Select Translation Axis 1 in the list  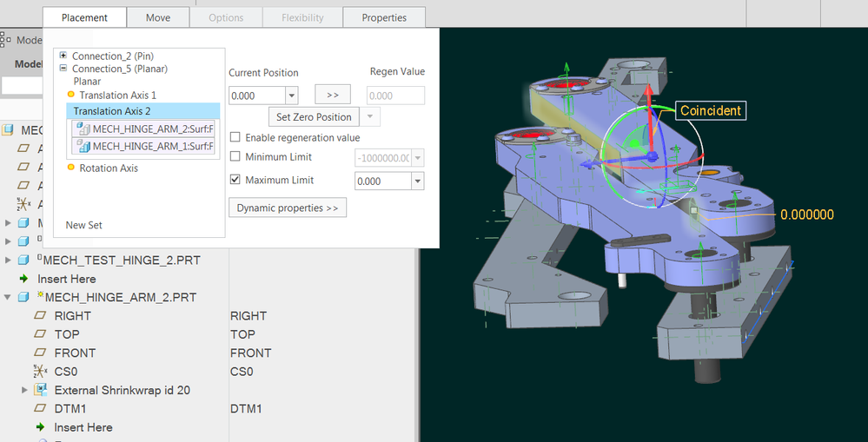pos(117,96)
